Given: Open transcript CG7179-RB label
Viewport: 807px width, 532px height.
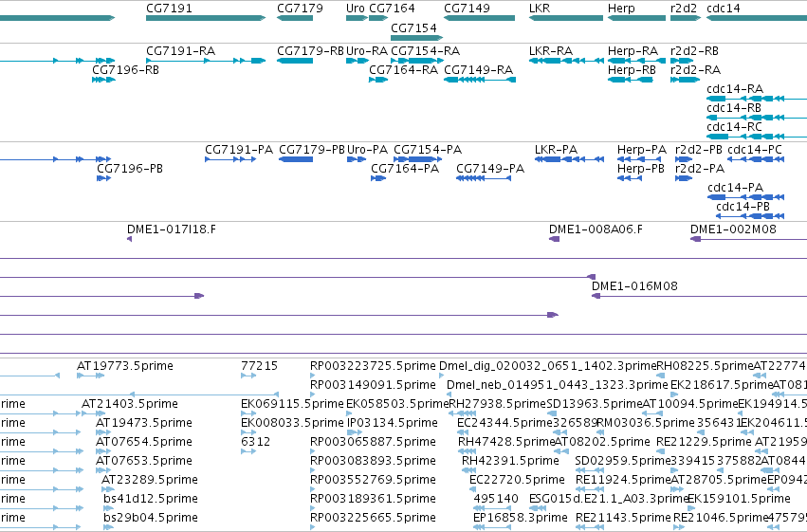Looking at the screenshot, I should pos(310,51).
